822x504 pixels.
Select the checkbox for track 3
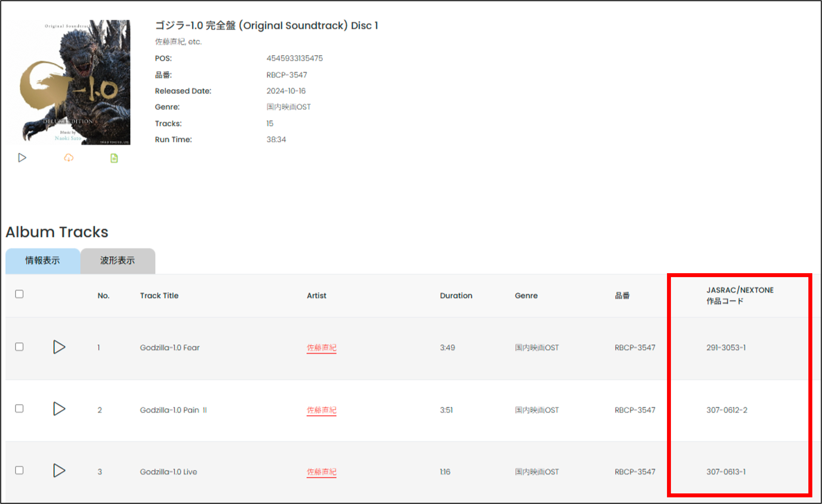pyautogui.click(x=19, y=470)
